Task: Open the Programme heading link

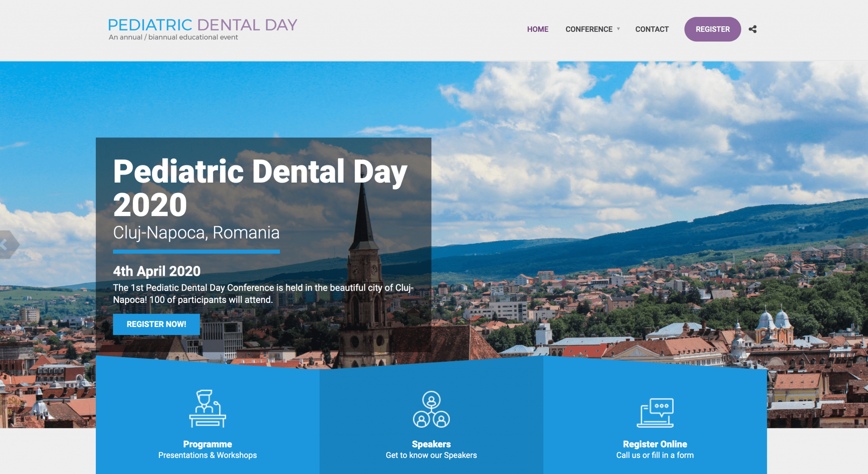Action: 207,444
